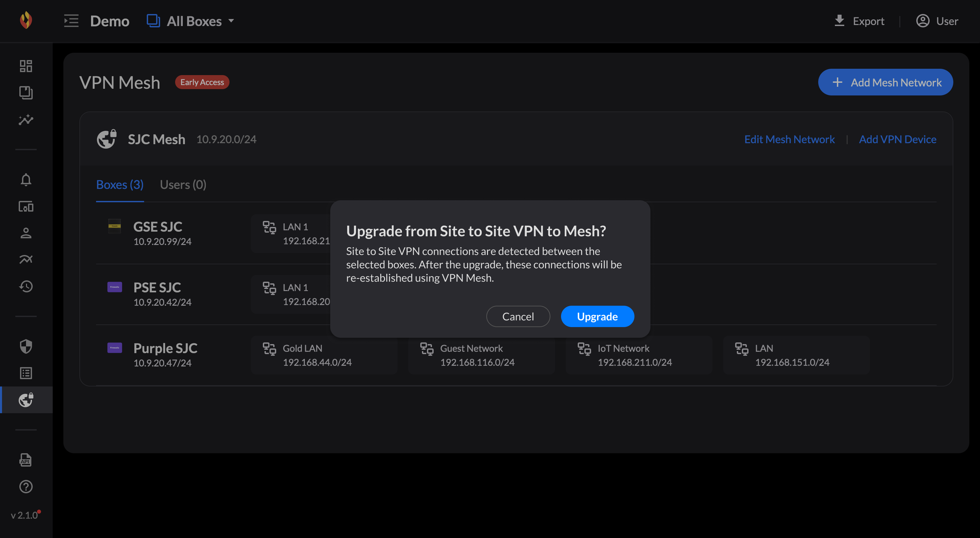Viewport: 980px width, 538px height.
Task: Click the 10.9.20.42/24 address
Action: 162,302
